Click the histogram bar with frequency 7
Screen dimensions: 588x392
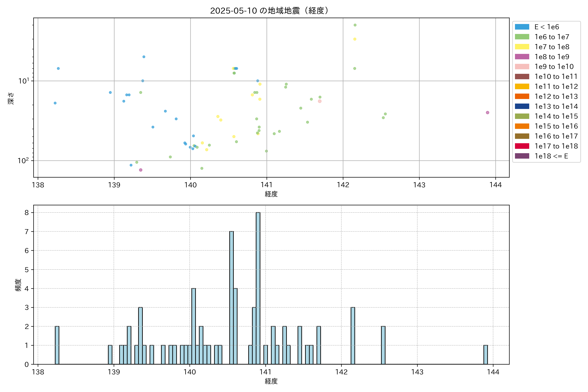(231, 297)
